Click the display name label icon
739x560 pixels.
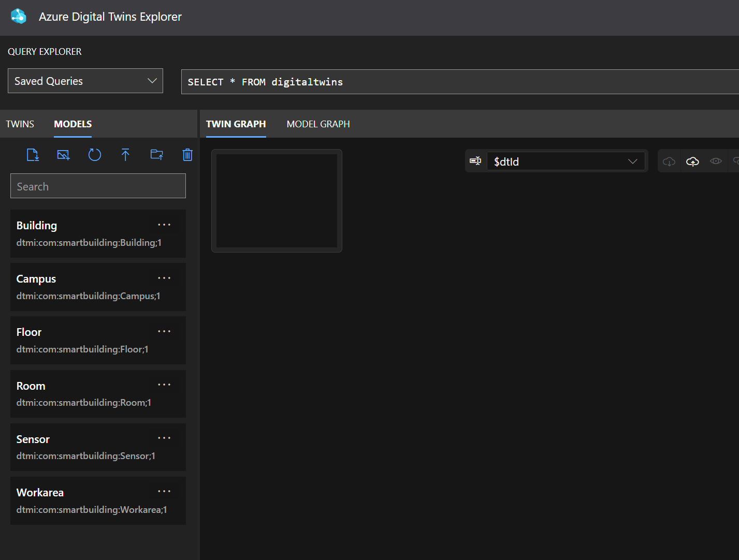coord(475,161)
